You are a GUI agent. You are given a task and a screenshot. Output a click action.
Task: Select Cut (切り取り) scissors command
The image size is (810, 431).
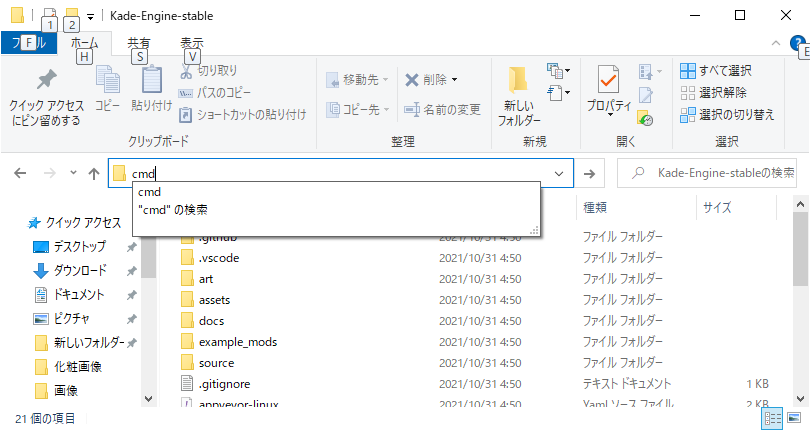point(208,70)
